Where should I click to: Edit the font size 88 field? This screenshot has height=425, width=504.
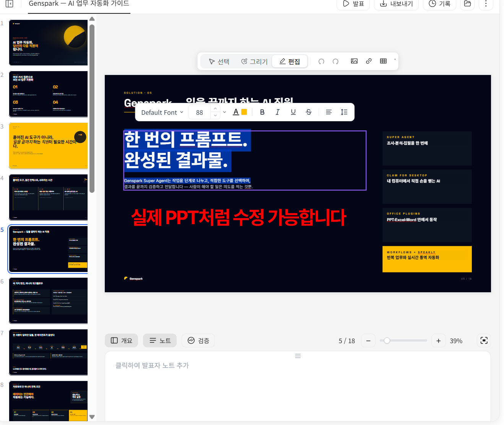point(200,112)
